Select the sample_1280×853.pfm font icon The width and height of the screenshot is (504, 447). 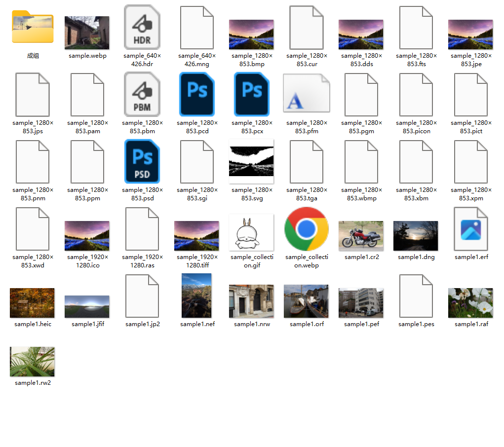307,93
